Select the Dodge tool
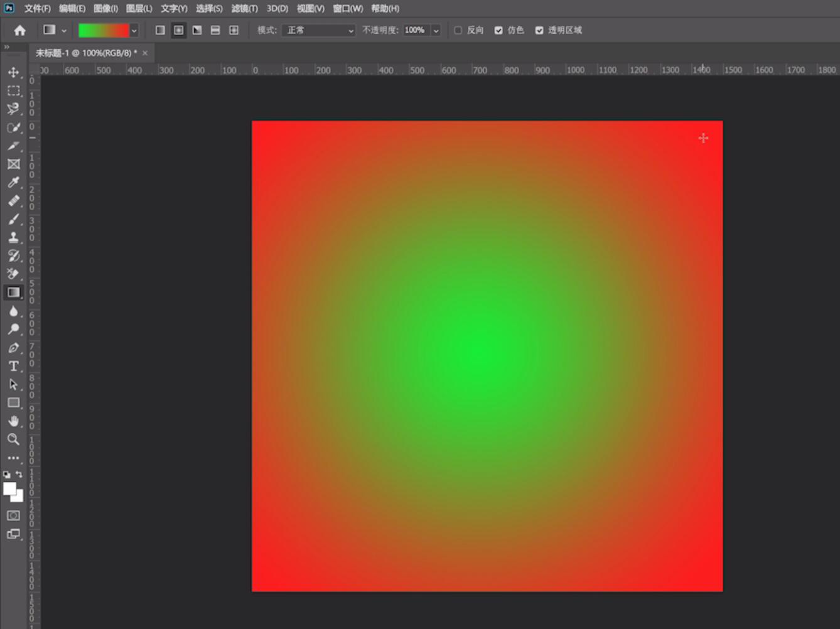Screen dimensions: 840x629 pos(13,329)
